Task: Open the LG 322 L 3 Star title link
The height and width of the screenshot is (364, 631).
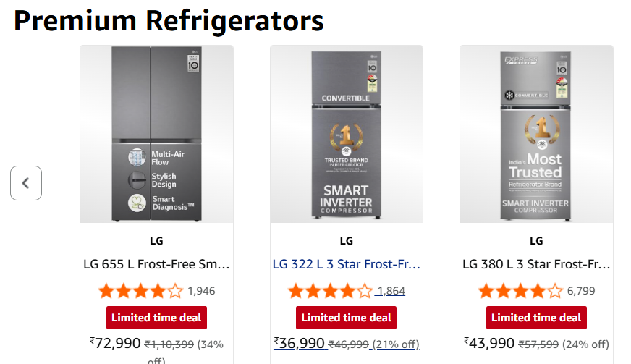Action: tap(347, 264)
